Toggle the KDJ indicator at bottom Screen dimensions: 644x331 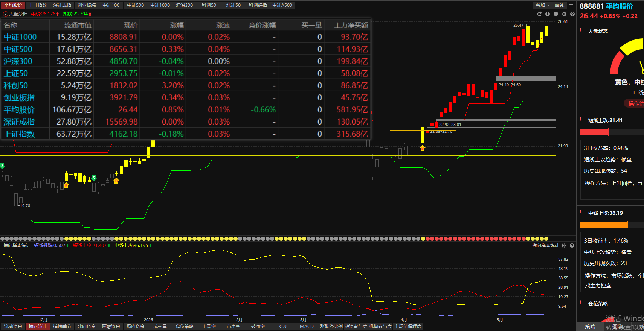coord(282,326)
